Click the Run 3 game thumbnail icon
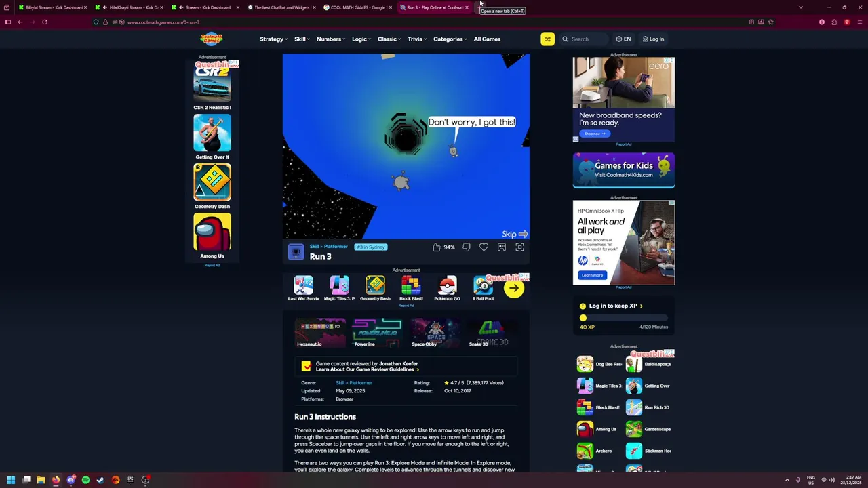 point(296,252)
